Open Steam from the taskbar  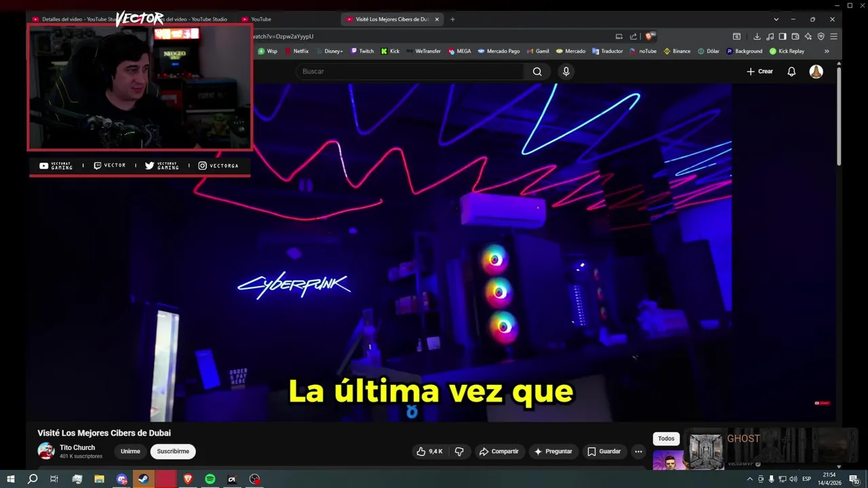tap(143, 479)
